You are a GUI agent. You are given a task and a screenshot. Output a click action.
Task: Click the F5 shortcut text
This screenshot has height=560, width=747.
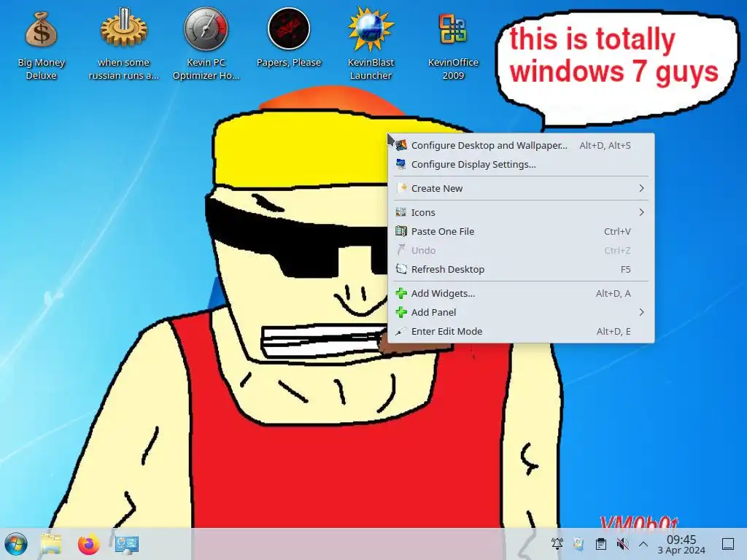[x=625, y=269]
